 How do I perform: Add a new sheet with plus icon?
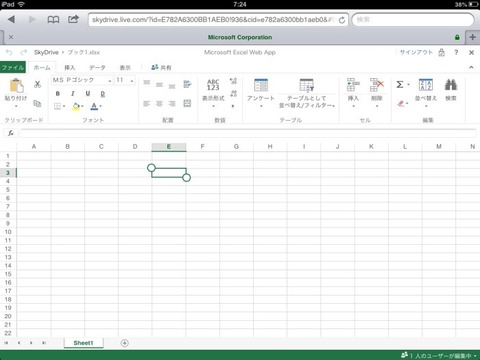pos(125,343)
